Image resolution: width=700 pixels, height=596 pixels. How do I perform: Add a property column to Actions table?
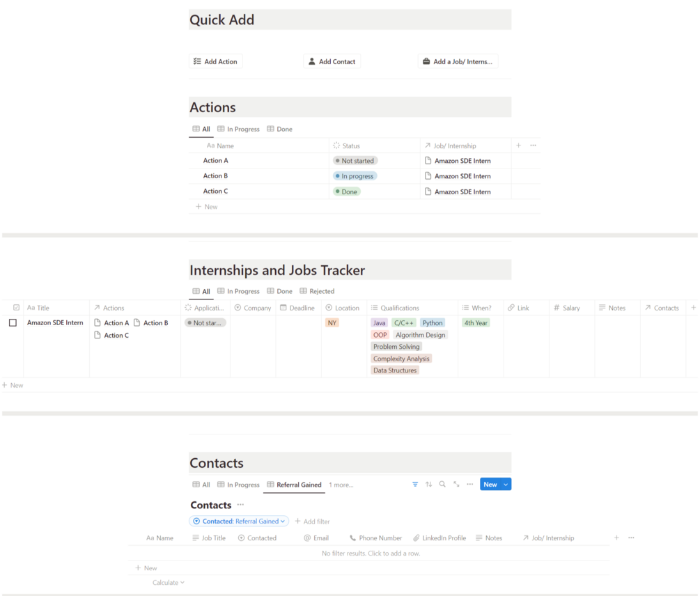pyautogui.click(x=518, y=146)
